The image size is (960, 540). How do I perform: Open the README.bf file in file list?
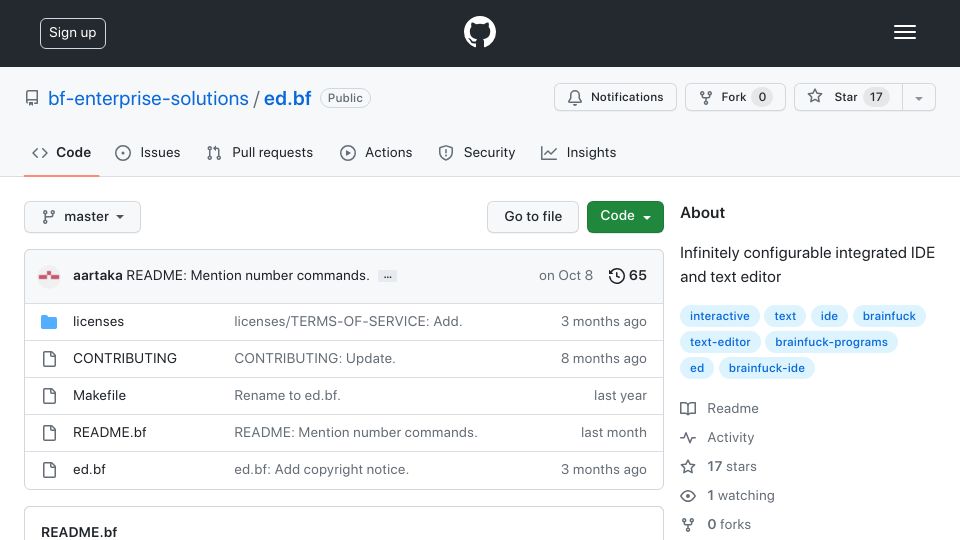pyautogui.click(x=110, y=432)
